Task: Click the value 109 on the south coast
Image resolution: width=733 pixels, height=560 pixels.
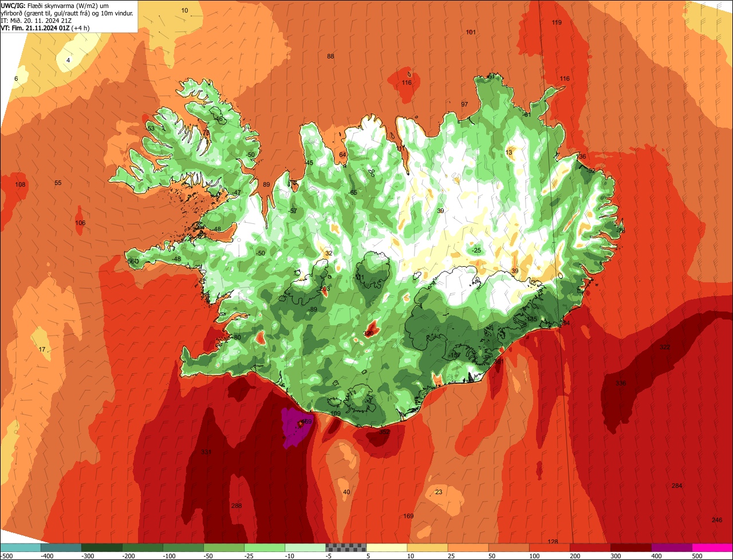Action: tap(336, 413)
